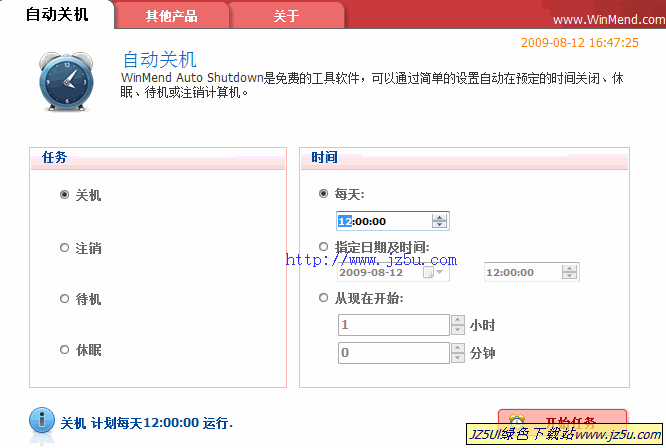Increase specified time with up spinner
The image size is (666, 448).
(x=570, y=268)
